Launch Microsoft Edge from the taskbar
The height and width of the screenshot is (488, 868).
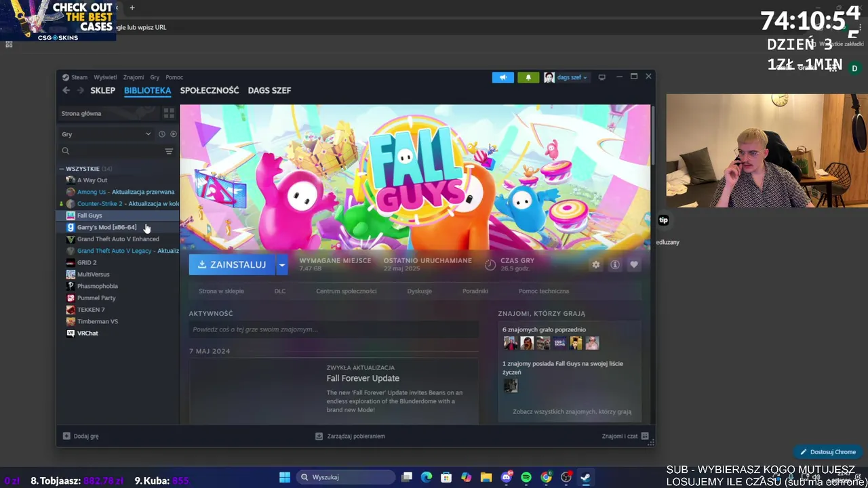[426, 477]
